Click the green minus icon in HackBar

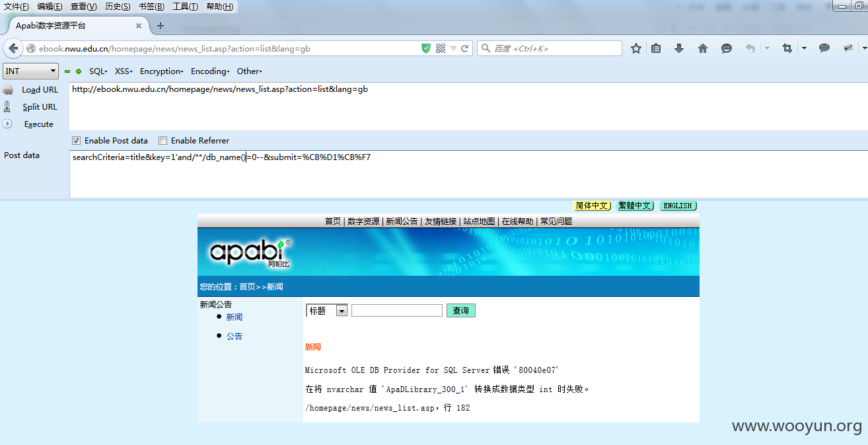[67, 71]
